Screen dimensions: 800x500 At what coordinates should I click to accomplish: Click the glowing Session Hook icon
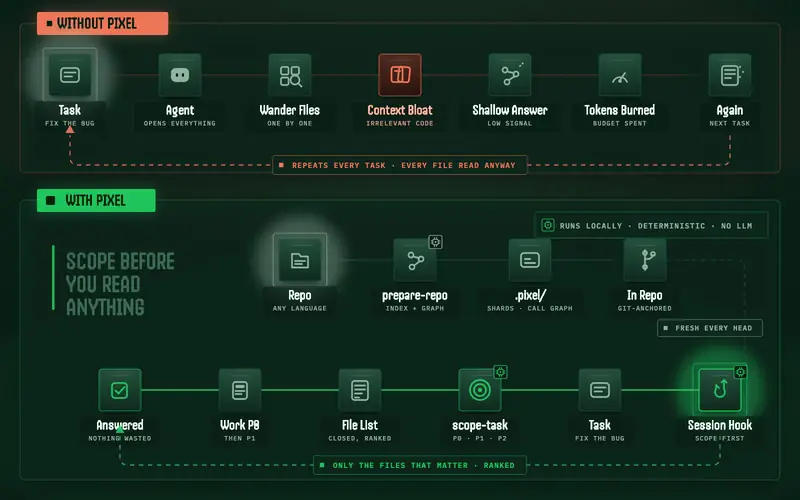(720, 390)
